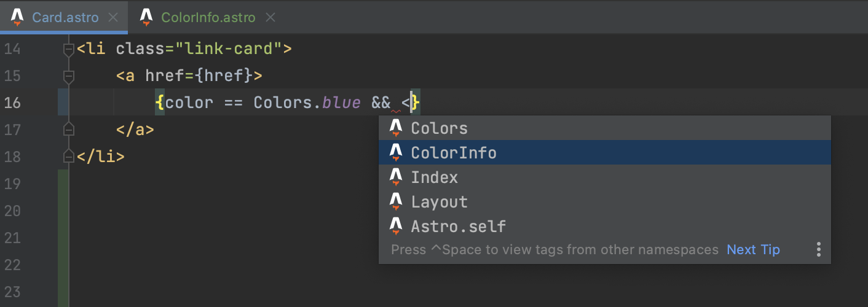Toggle the closing li fold marker on line 18

point(69,157)
